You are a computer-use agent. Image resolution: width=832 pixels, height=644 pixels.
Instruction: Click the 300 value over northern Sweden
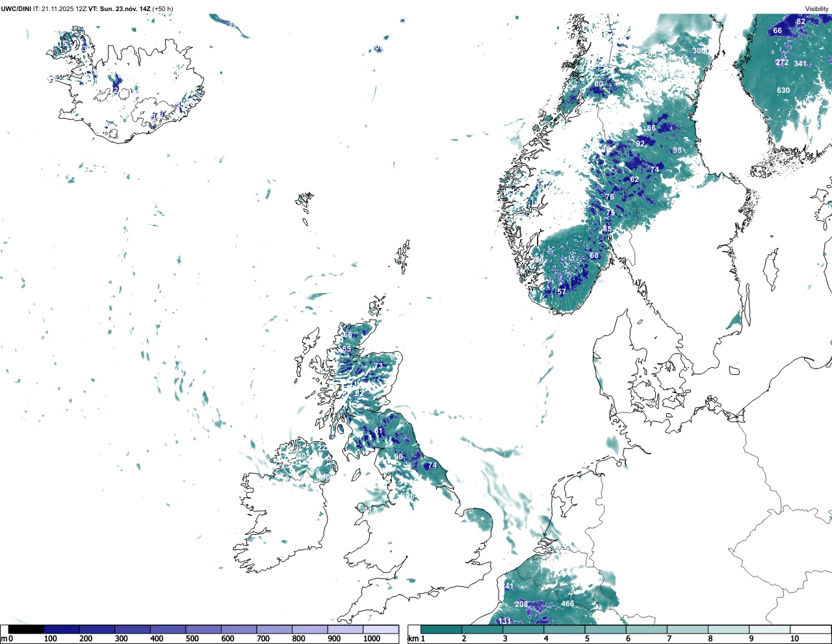[x=699, y=51]
